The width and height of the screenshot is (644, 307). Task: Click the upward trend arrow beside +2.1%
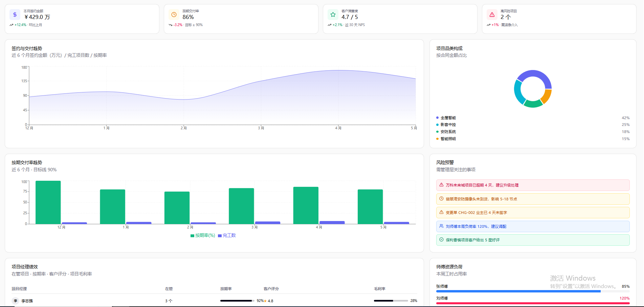click(330, 25)
